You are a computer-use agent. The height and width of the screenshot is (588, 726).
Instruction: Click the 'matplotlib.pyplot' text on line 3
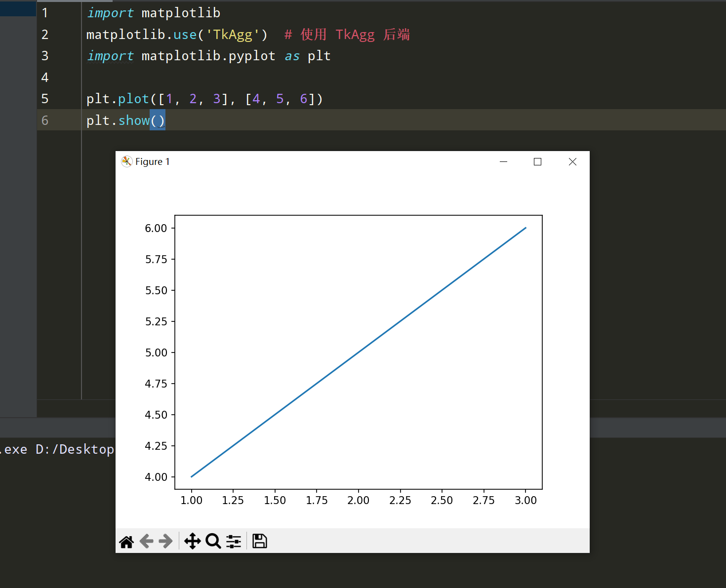pos(208,56)
